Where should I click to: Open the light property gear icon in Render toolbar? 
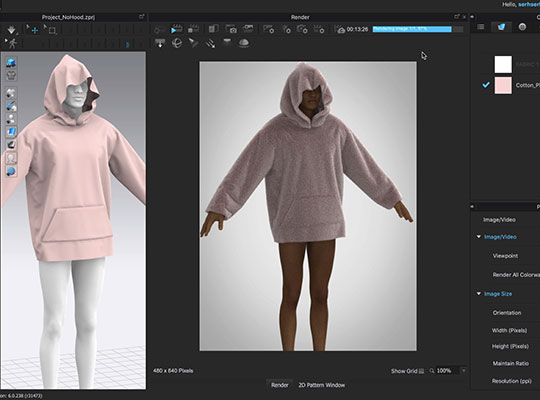[286, 29]
